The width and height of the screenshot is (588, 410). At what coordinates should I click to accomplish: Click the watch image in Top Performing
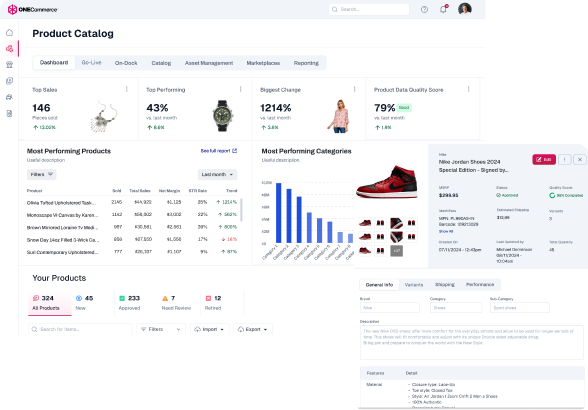tap(223, 116)
